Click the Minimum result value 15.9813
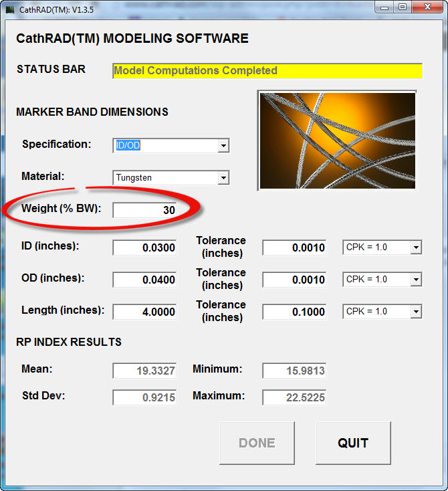The image size is (448, 491). (x=294, y=371)
